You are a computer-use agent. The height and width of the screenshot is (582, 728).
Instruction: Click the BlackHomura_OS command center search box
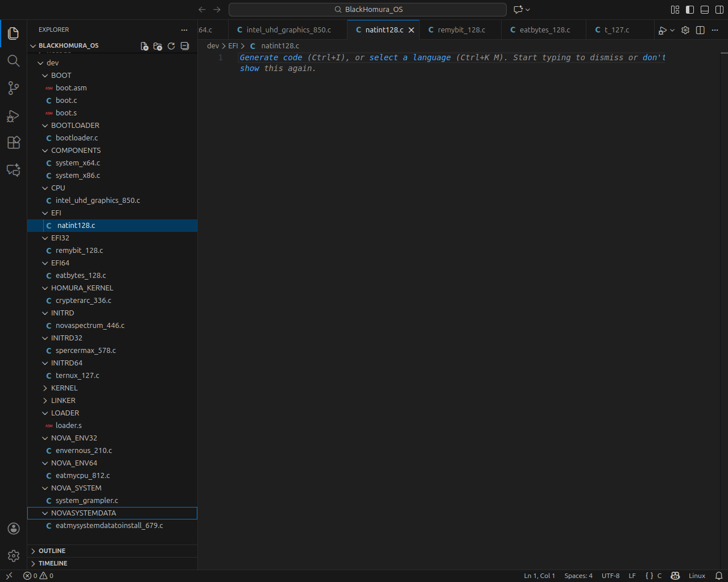tap(367, 10)
